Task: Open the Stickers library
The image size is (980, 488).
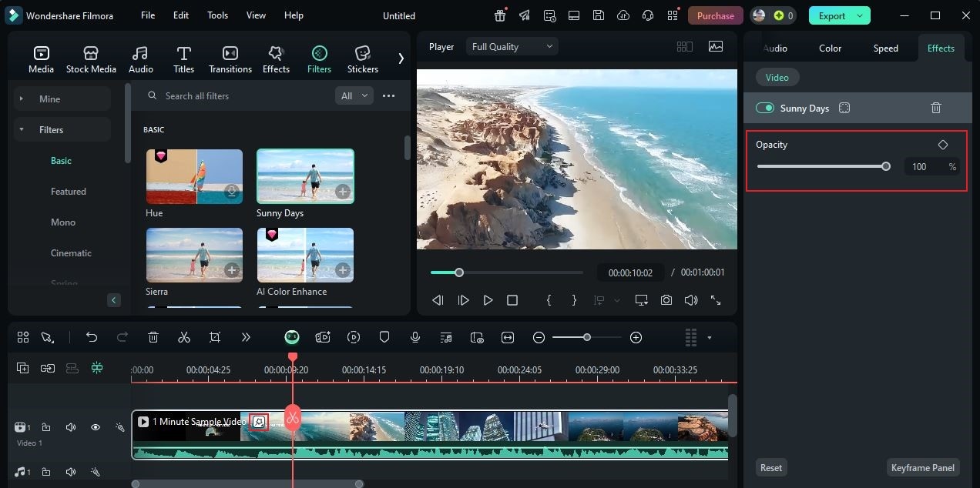Action: tap(362, 58)
